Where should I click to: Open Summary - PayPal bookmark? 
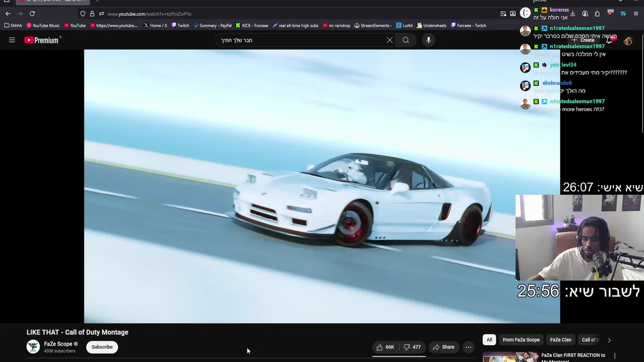pos(212,26)
